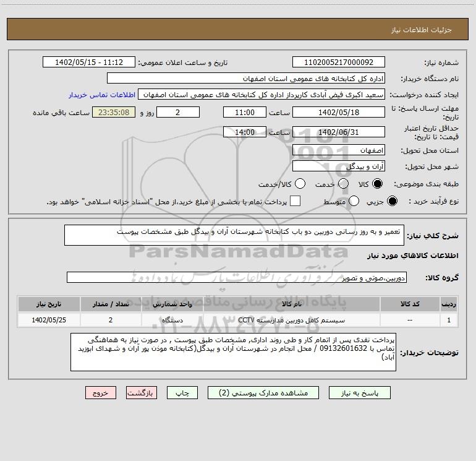This screenshot has width=476, height=461.
Task: Click the need date cell 1402/05/25
Action: pos(49,320)
